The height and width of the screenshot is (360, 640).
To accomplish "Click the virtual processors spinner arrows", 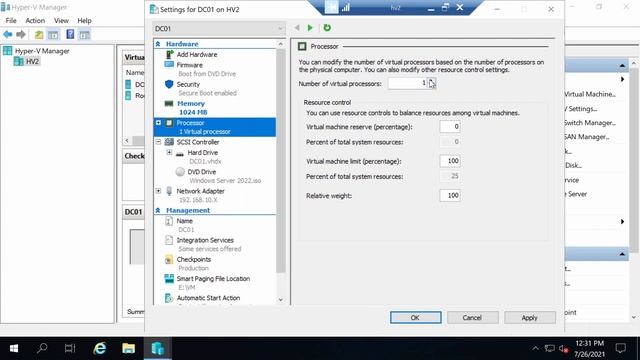I will (431, 83).
